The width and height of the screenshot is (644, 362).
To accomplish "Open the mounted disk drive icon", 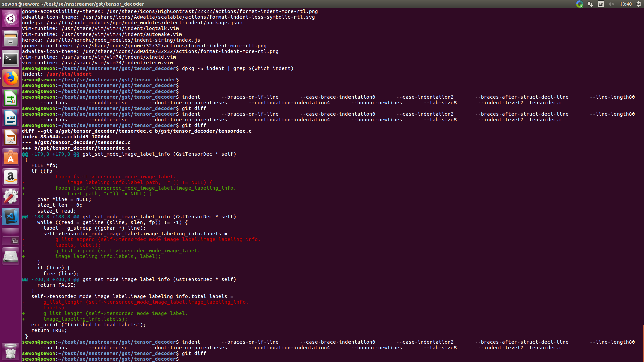I will click(x=11, y=256).
